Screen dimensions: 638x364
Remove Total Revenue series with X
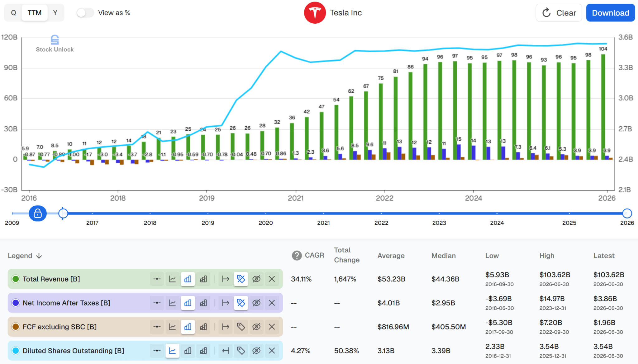pos(272,279)
